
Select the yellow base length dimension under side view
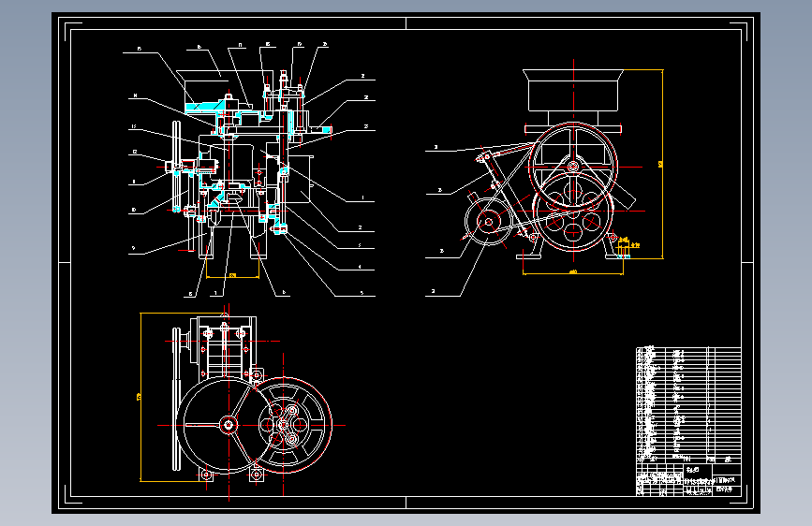[573, 271]
